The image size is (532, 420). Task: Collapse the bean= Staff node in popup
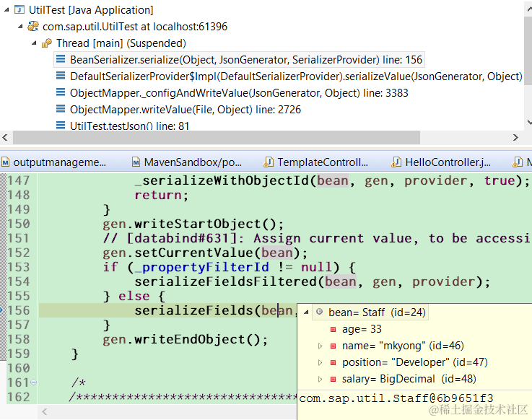tap(306, 312)
